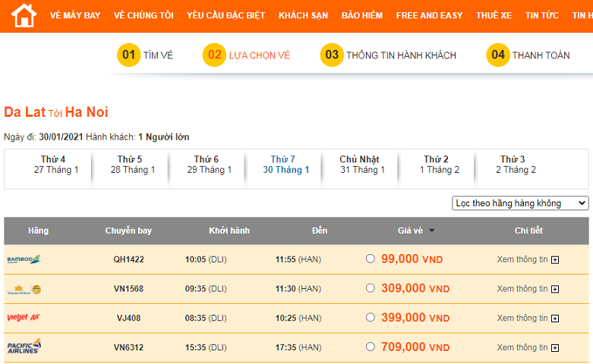The image size is (593, 364).
Task: Click flight number VN1568
Action: [x=128, y=289]
